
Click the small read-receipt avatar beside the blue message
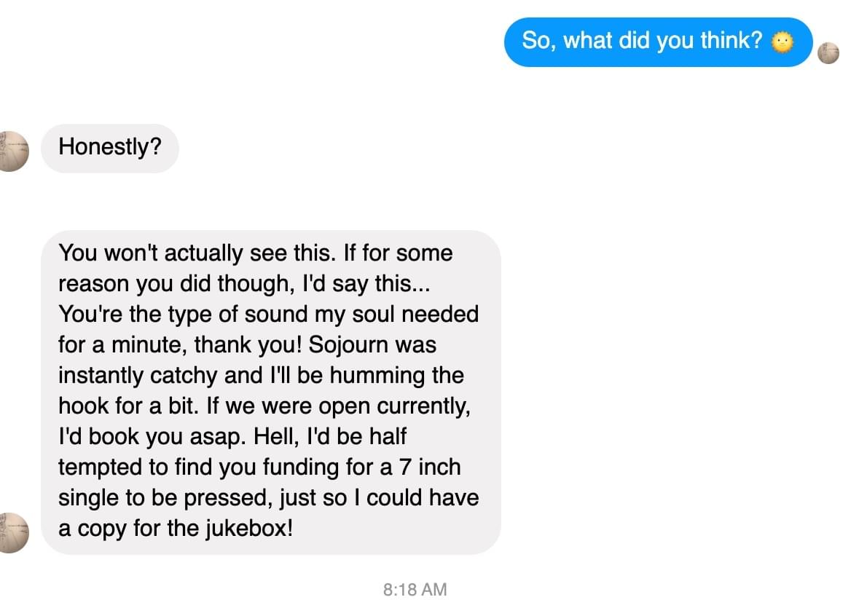828,53
